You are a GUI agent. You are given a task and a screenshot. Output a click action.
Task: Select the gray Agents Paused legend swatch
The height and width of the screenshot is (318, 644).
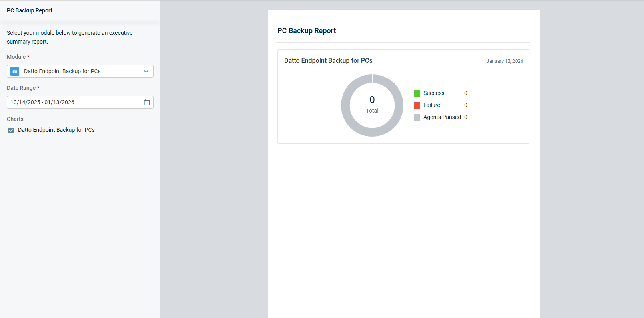pos(417,117)
